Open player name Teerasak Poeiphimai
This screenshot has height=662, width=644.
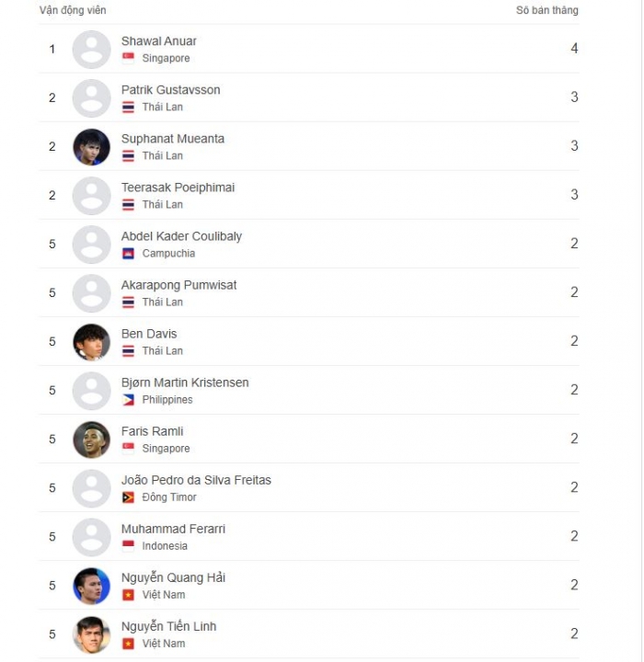coord(178,188)
